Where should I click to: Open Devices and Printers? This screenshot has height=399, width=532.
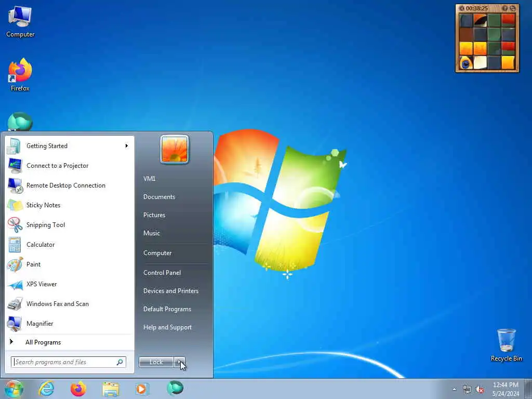pos(170,291)
